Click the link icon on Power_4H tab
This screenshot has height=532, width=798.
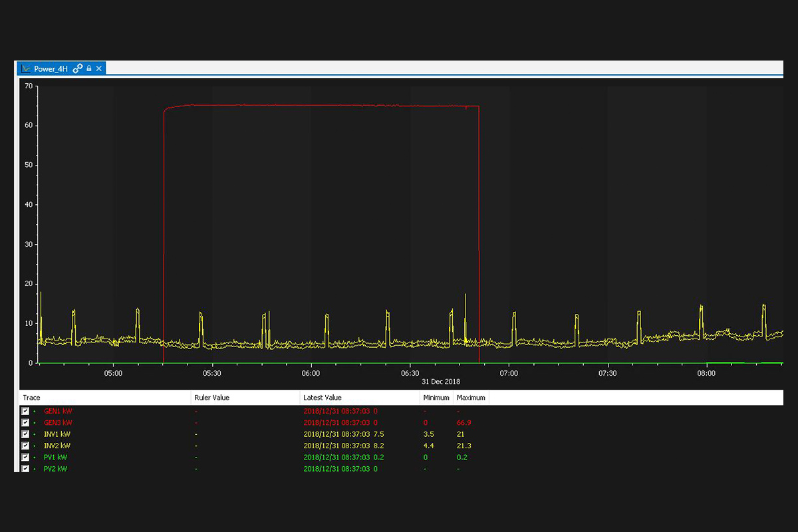tap(78, 68)
